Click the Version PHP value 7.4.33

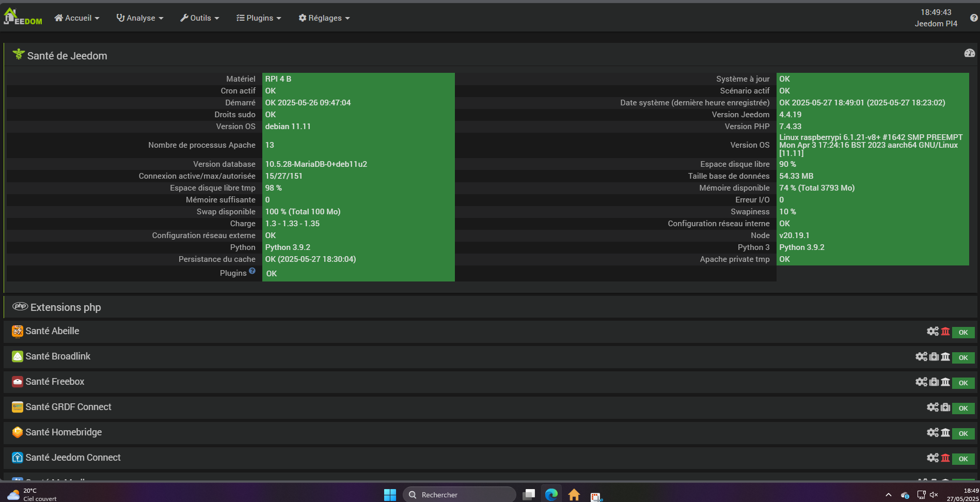click(791, 127)
